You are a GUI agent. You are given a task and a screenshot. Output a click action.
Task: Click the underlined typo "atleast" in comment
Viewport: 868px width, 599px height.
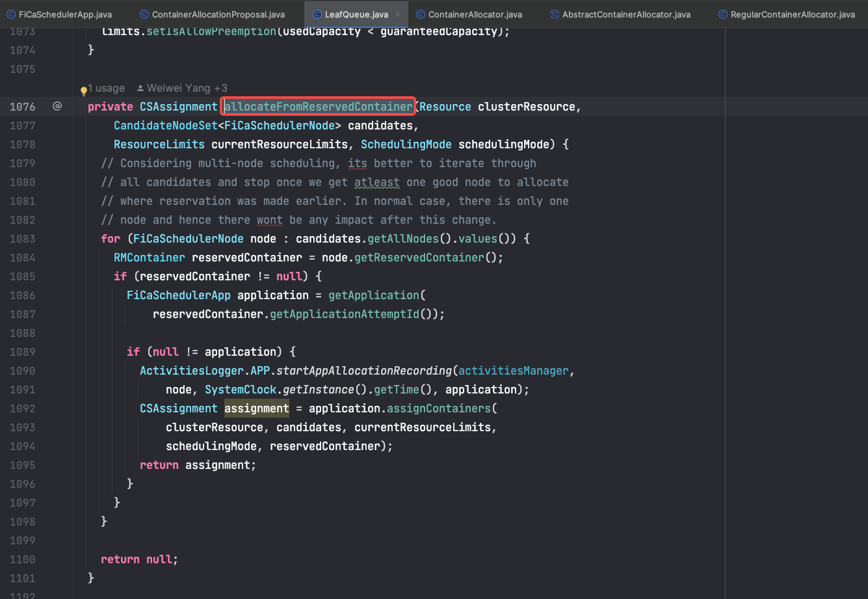tap(376, 182)
